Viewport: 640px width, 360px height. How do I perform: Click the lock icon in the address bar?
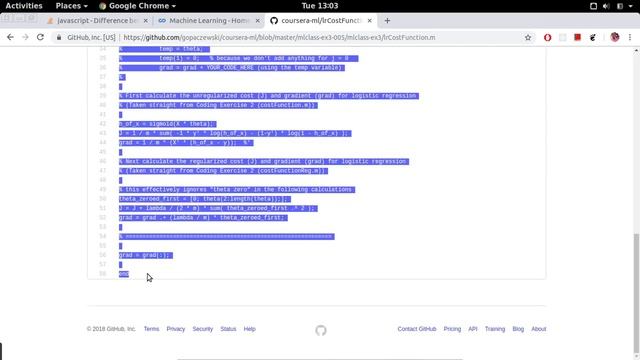tap(59, 37)
